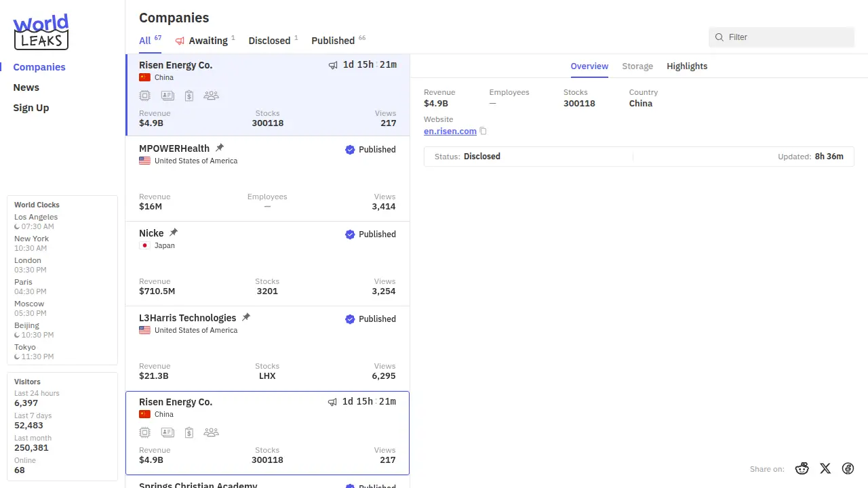
Task: Open the en.risen.com website link
Action: pos(450,131)
